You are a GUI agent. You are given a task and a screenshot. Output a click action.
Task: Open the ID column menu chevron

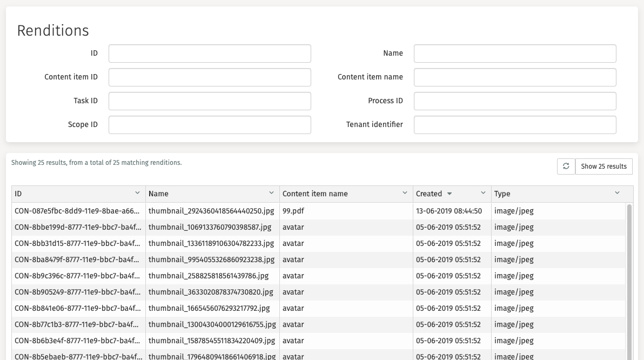[137, 194]
